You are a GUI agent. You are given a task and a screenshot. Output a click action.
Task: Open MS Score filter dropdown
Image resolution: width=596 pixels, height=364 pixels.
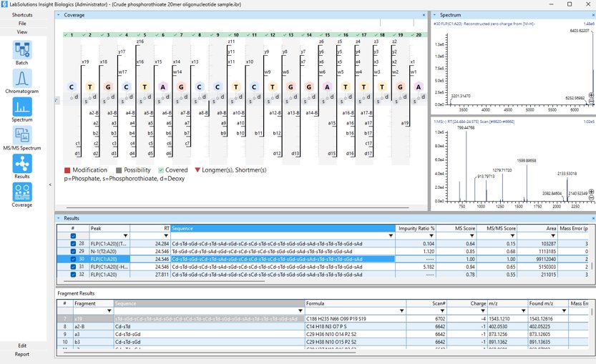click(x=472, y=236)
